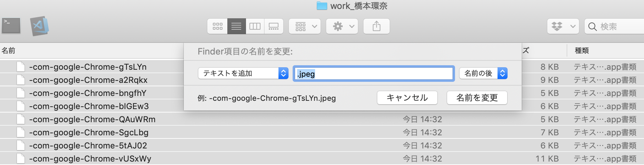This screenshot has width=644, height=165.
Task: Sort by the 種類 column header
Action: click(582, 51)
